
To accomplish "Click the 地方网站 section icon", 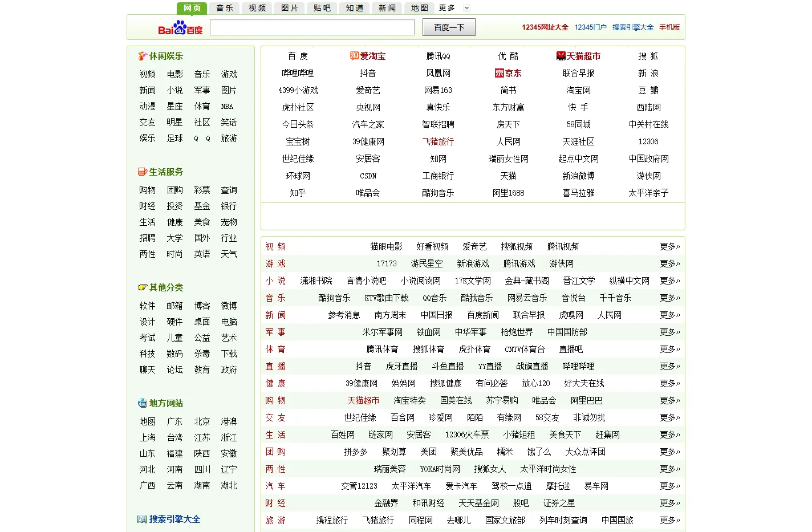I will pyautogui.click(x=143, y=403).
